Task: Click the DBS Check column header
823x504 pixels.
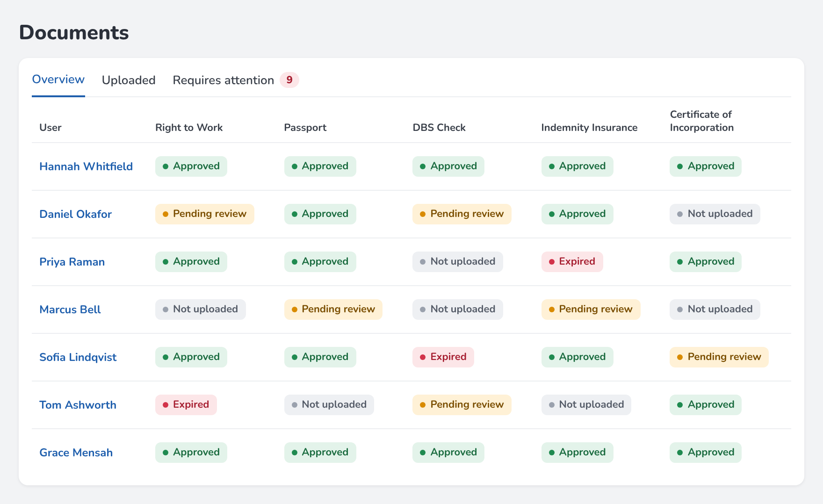Action: [439, 128]
